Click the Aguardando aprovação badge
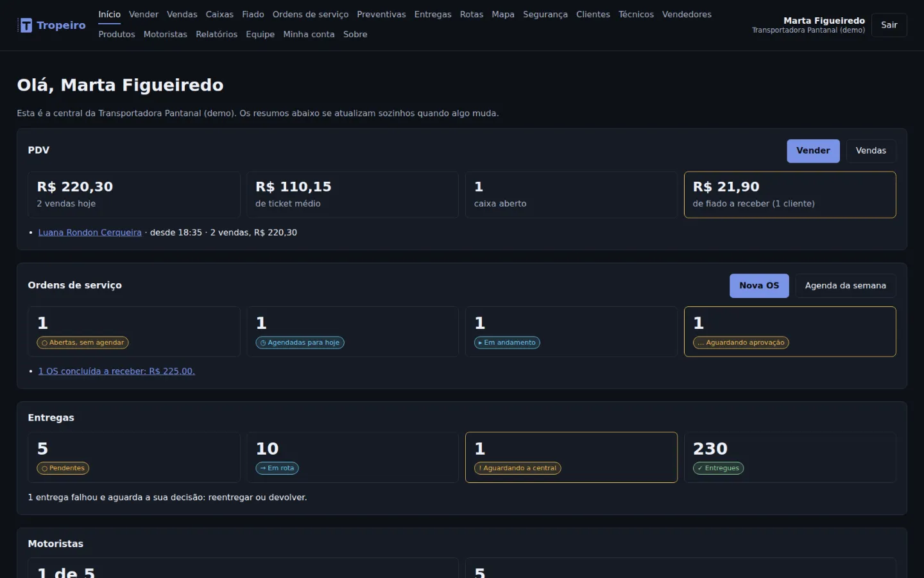 pyautogui.click(x=741, y=343)
